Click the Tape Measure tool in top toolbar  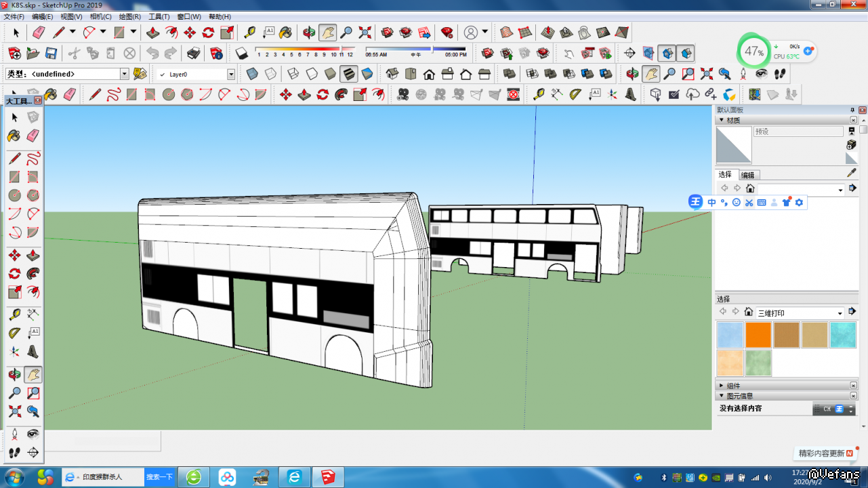point(250,32)
